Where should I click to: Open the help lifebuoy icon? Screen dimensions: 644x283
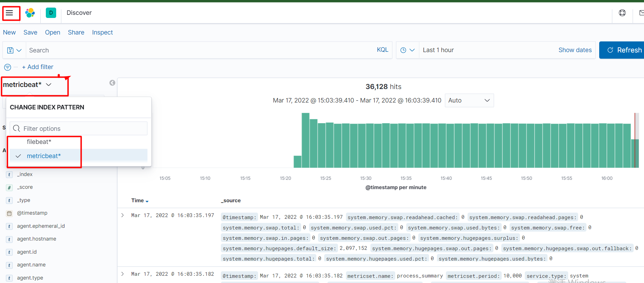pos(622,13)
